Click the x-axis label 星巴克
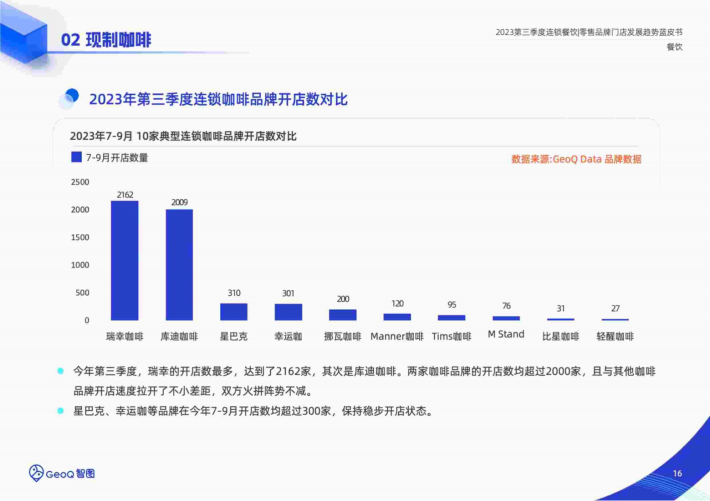The height and width of the screenshot is (501, 710). click(234, 337)
